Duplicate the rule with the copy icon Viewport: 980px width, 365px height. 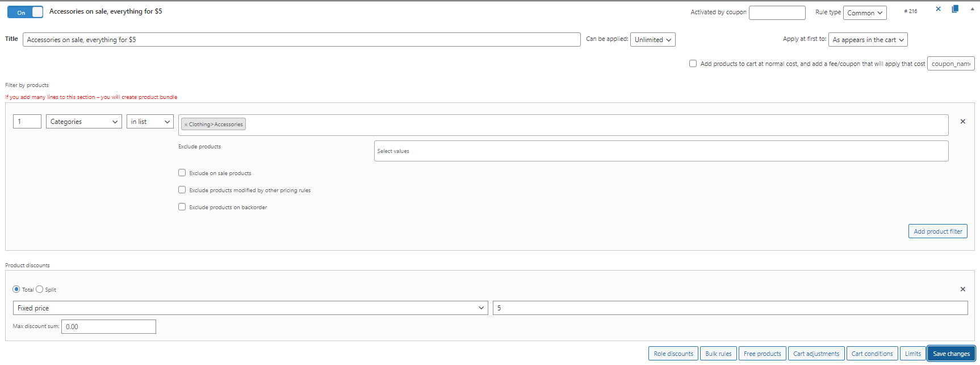pyautogui.click(x=955, y=9)
